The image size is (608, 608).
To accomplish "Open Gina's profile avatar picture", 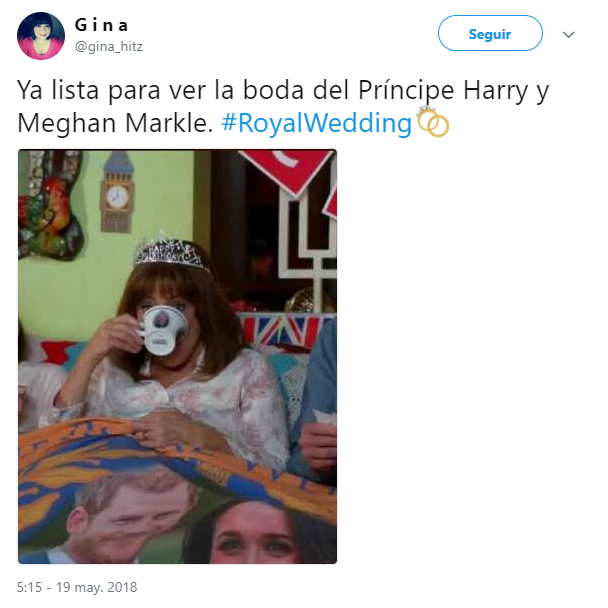I will click(41, 35).
